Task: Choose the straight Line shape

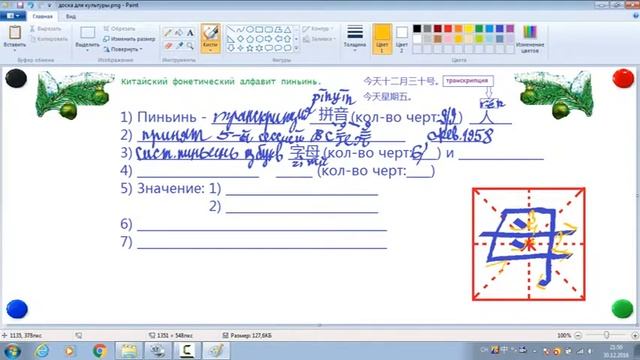Action: (x=231, y=29)
